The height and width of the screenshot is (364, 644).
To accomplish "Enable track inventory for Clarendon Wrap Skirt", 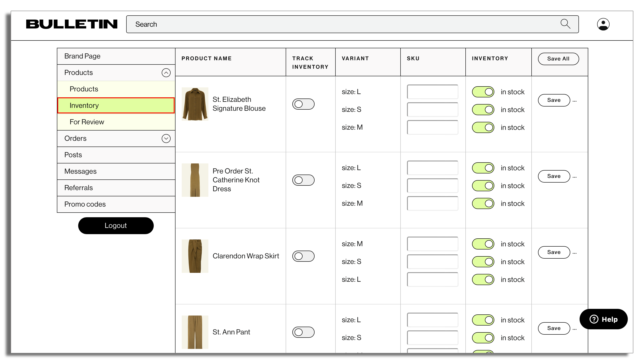I will click(303, 256).
